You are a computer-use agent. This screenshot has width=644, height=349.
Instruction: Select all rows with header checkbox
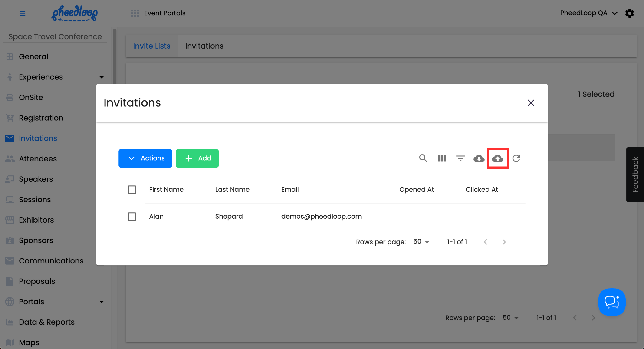coord(132,190)
